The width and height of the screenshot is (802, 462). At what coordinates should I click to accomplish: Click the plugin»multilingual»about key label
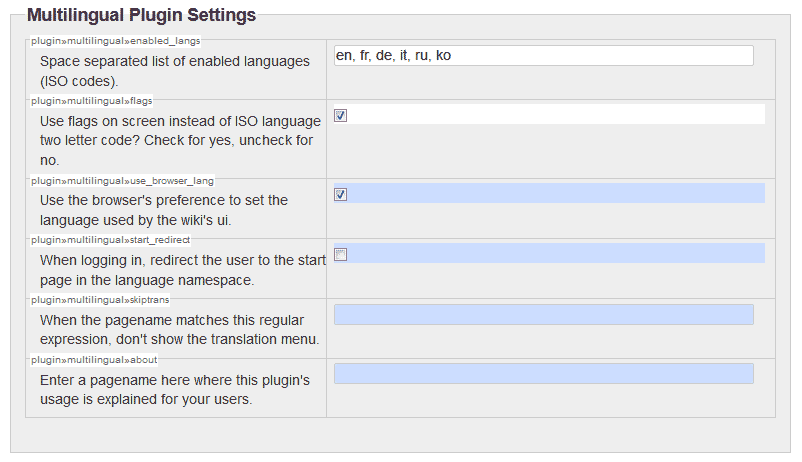tap(93, 359)
